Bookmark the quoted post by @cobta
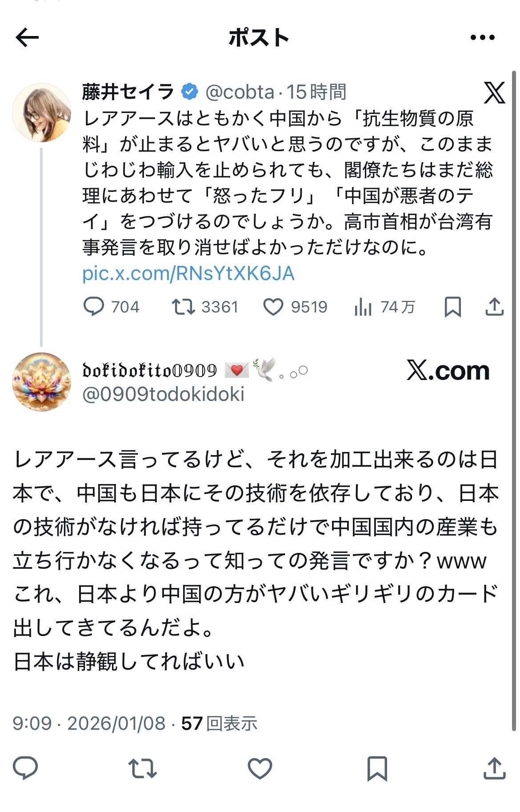Viewport: 520px width, 812px height. [452, 307]
